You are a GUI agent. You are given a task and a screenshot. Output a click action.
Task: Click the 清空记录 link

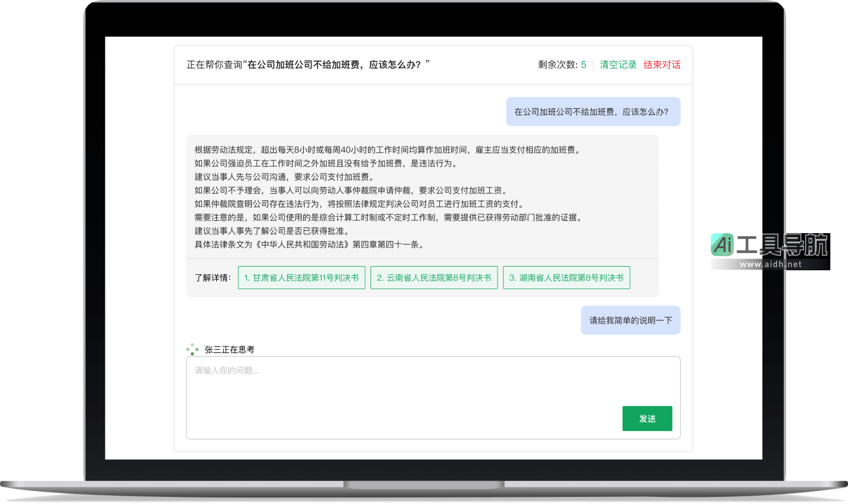click(x=618, y=65)
